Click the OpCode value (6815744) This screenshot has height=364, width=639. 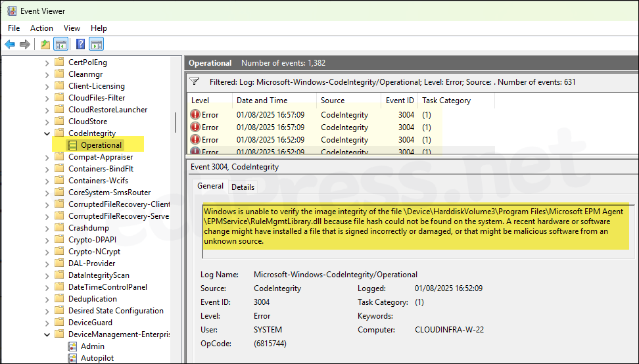tap(270, 344)
